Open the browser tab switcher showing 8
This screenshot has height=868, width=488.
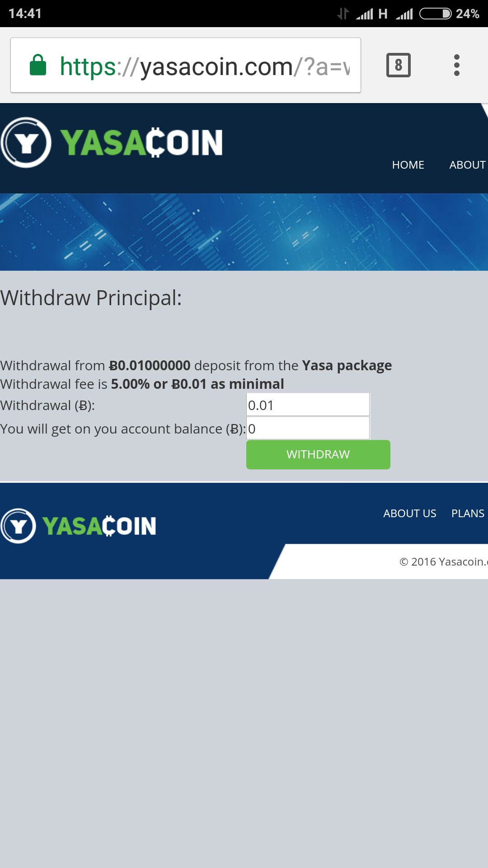pos(399,65)
